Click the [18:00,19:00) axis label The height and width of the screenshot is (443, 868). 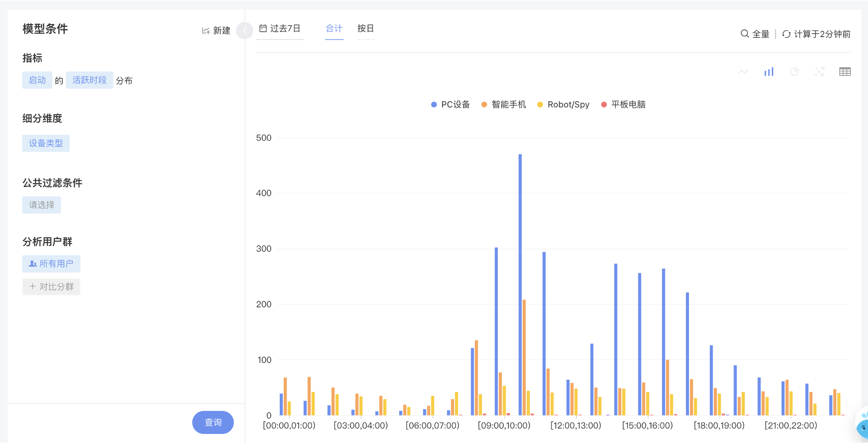pyautogui.click(x=719, y=425)
